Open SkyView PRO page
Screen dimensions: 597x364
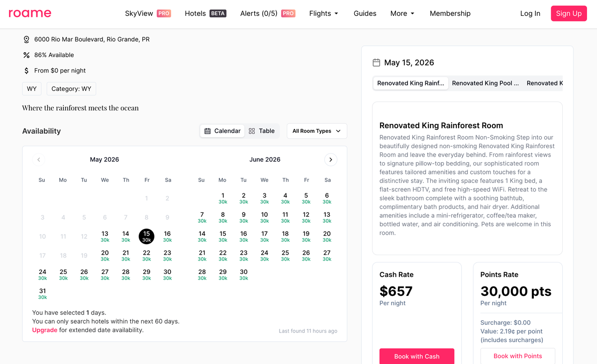click(148, 13)
